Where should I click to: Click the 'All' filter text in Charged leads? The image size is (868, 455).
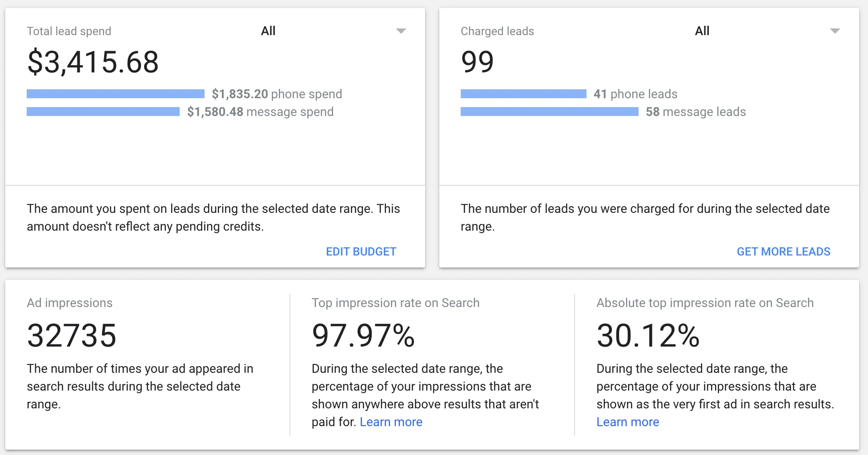click(702, 31)
